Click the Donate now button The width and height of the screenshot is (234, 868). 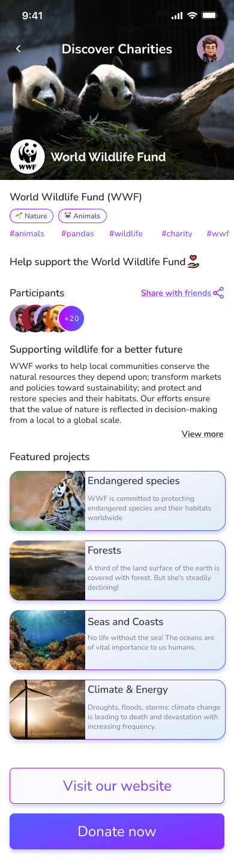117,831
